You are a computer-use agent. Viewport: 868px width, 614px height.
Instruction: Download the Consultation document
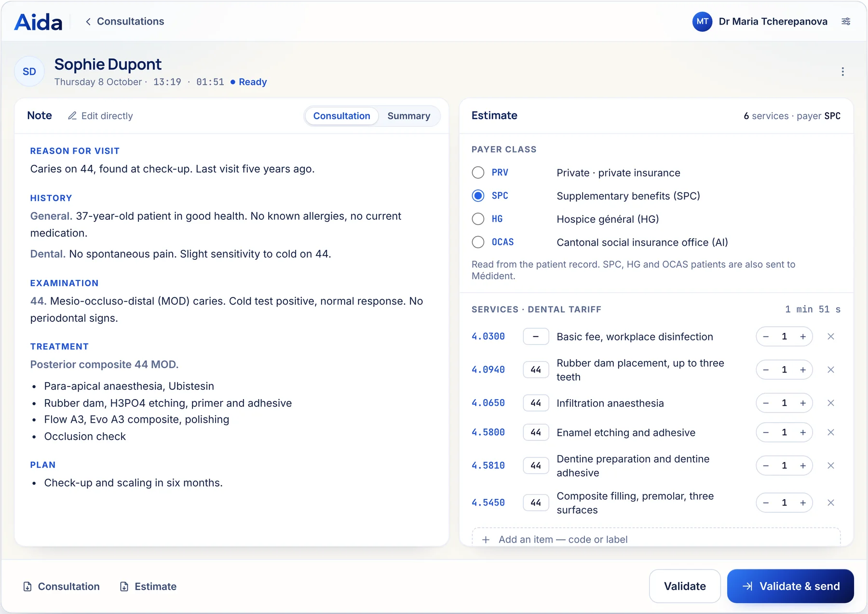(x=61, y=587)
